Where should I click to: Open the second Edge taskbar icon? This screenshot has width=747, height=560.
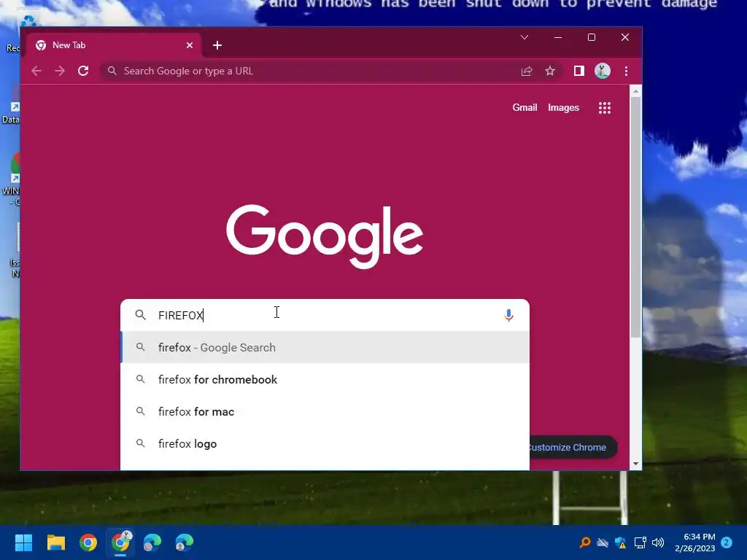[x=185, y=542]
